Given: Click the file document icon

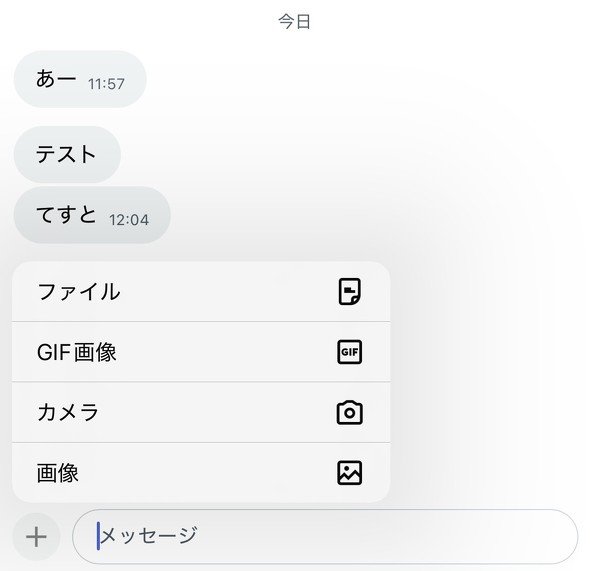Looking at the screenshot, I should pyautogui.click(x=350, y=292).
